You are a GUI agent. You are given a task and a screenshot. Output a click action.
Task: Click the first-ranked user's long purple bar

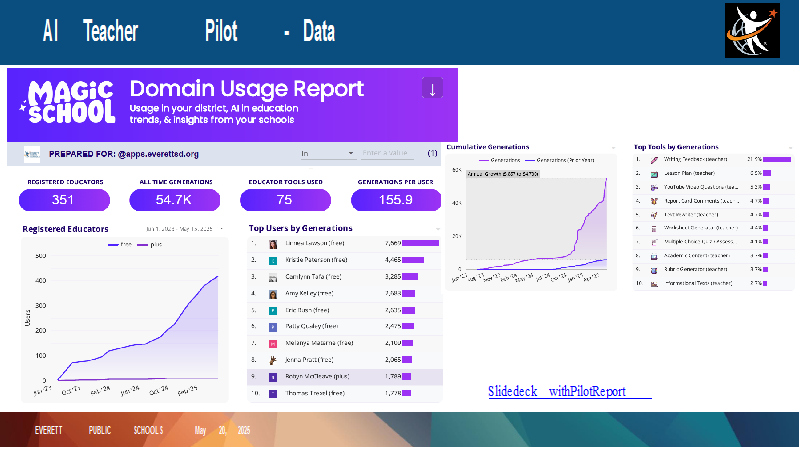[x=420, y=243]
